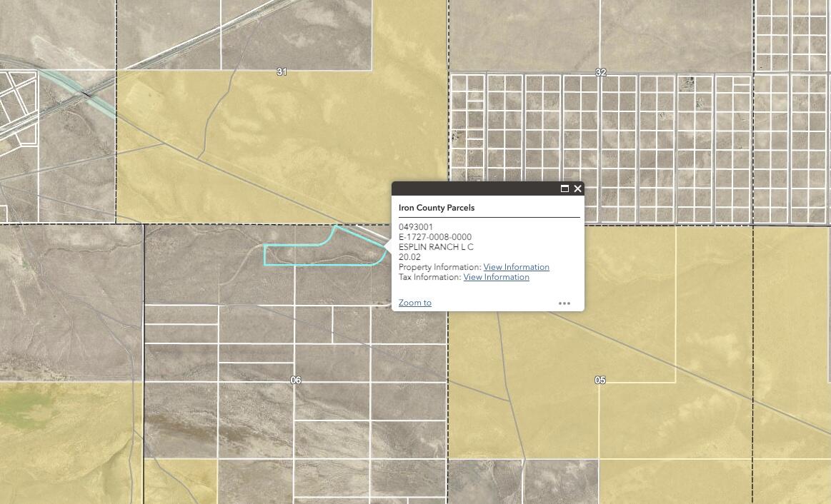Click the Iron County Parcels popup title
The image size is (831, 504).
pyautogui.click(x=436, y=208)
